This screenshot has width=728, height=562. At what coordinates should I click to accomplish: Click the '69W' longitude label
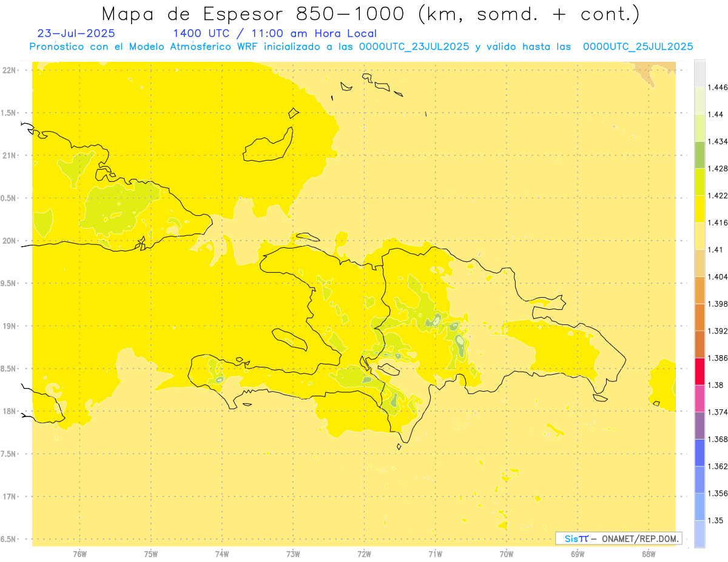(578, 554)
